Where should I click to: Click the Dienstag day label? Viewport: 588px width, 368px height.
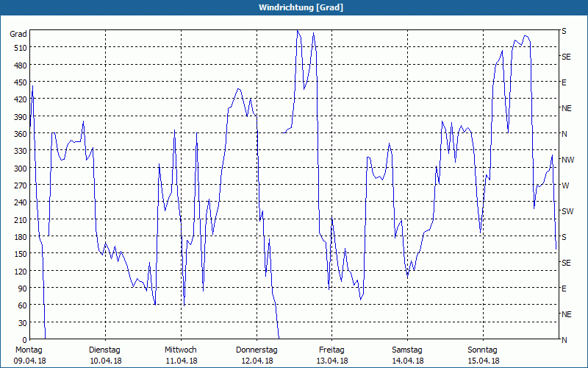pyautogui.click(x=104, y=350)
